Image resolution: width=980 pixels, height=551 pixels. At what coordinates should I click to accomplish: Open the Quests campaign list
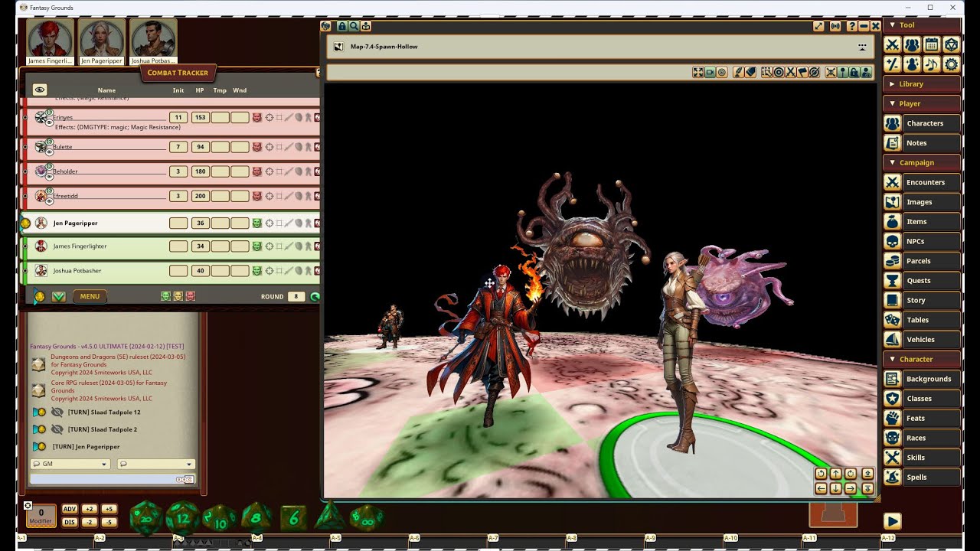pos(922,280)
